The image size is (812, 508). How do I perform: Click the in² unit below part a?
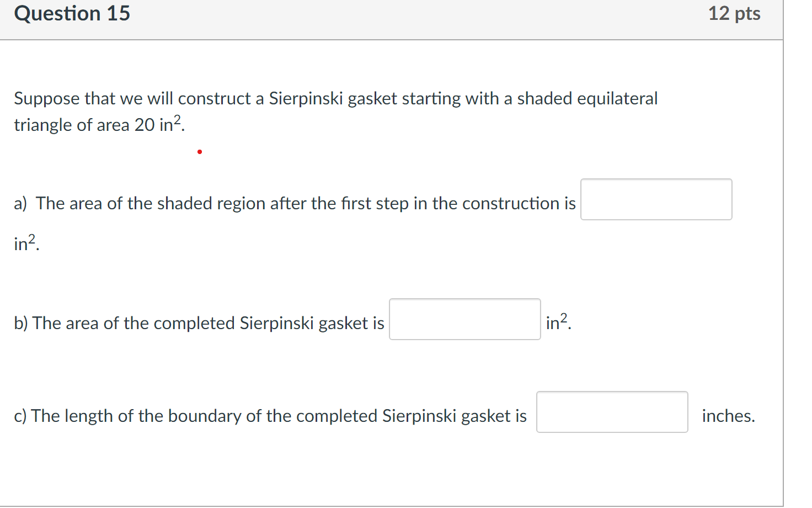tap(26, 243)
